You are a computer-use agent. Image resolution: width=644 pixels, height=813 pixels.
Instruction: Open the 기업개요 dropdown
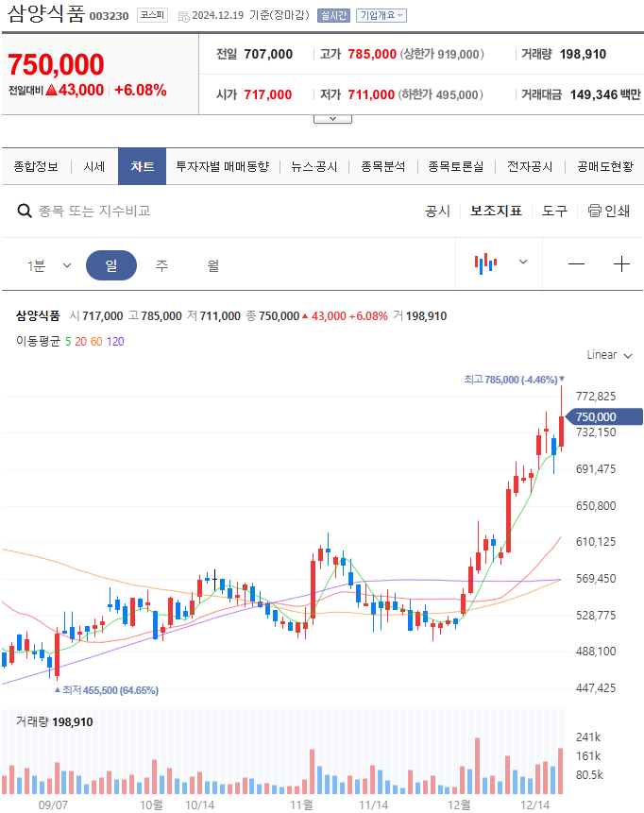(381, 15)
